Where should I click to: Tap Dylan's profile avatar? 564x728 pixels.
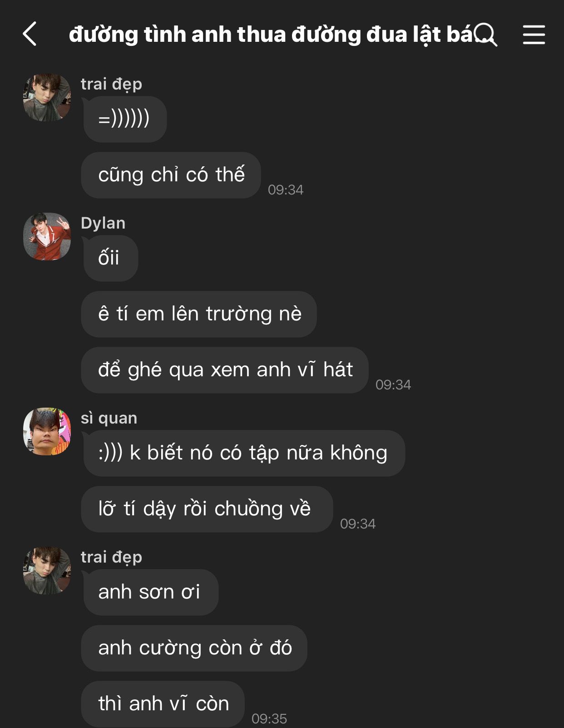click(x=47, y=236)
